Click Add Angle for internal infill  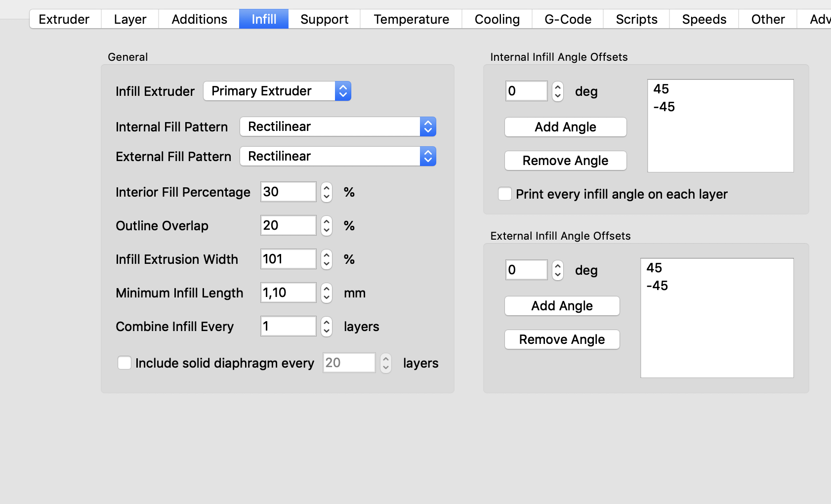[565, 127]
